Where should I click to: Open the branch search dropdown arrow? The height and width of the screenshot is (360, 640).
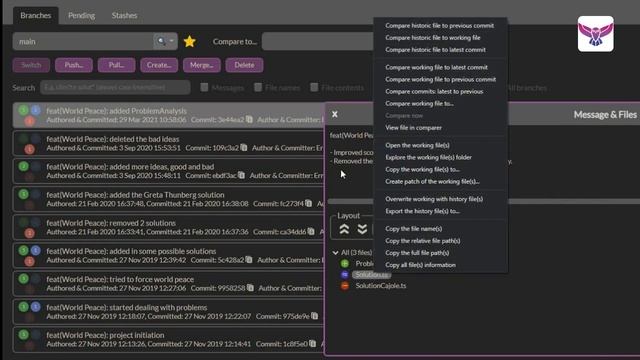[x=172, y=41]
